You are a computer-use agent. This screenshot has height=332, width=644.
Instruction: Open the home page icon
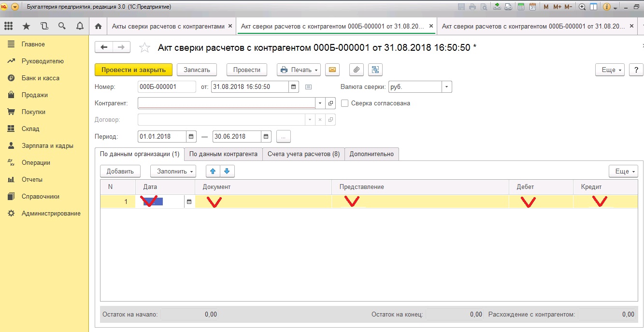(x=98, y=26)
